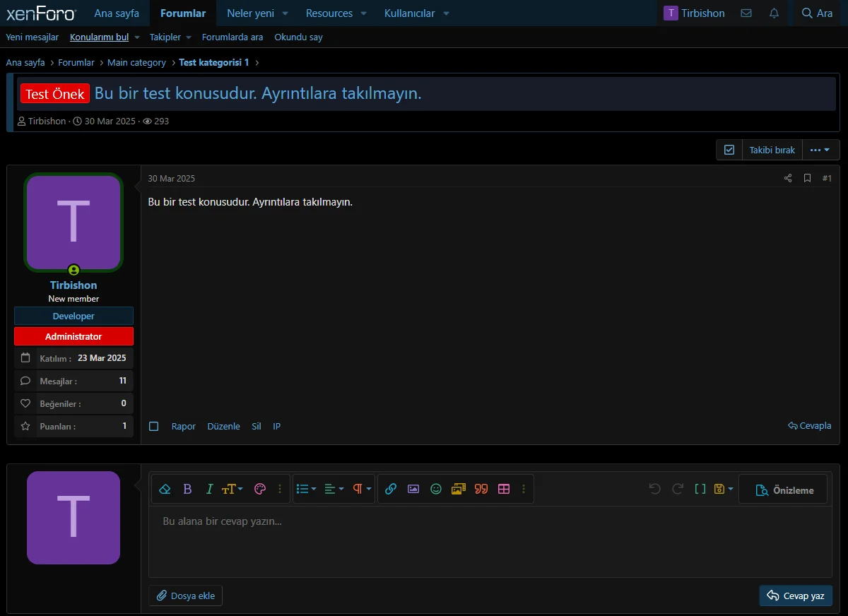Click the share icon on post
The height and width of the screenshot is (616, 848).
point(788,178)
